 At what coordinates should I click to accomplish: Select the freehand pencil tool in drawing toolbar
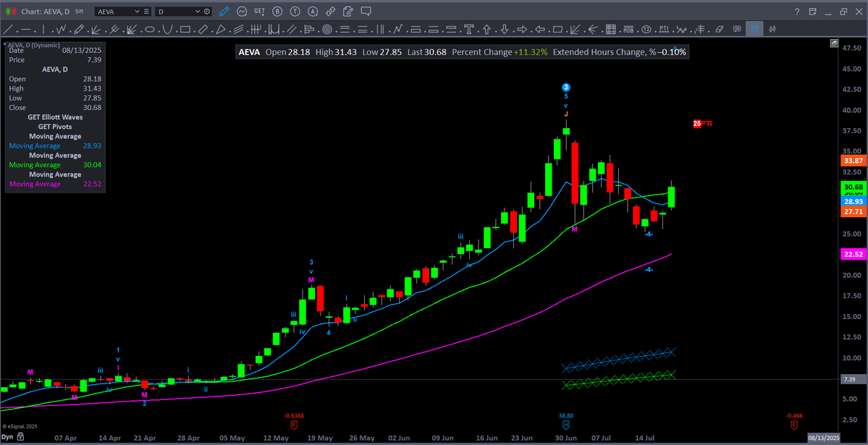coord(79,30)
